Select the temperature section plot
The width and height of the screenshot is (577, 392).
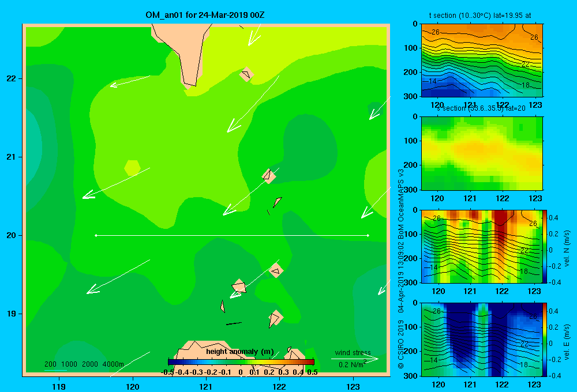[482, 61]
